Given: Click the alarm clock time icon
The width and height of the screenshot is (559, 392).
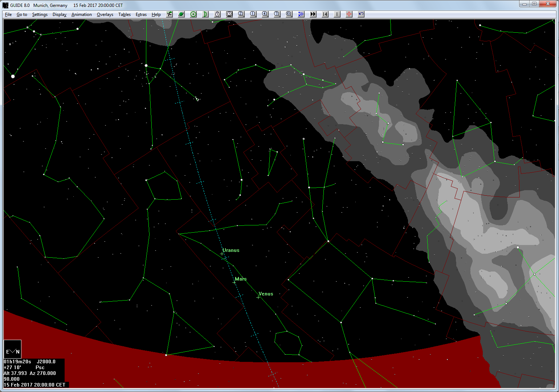Looking at the screenshot, I should tap(217, 14).
